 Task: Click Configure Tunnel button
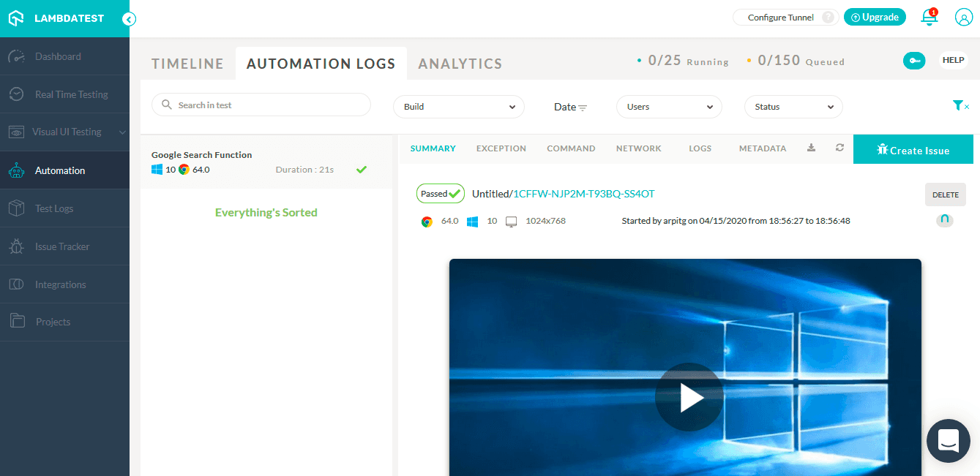tap(785, 18)
